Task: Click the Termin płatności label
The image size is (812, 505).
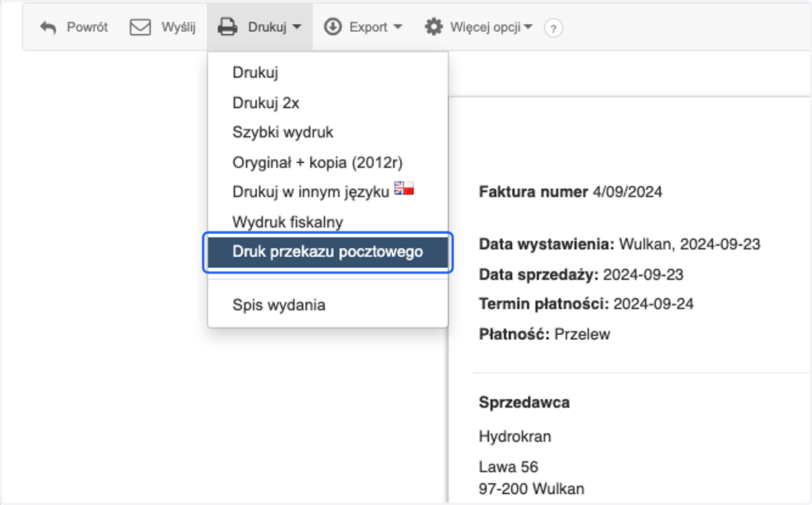Action: [544, 304]
